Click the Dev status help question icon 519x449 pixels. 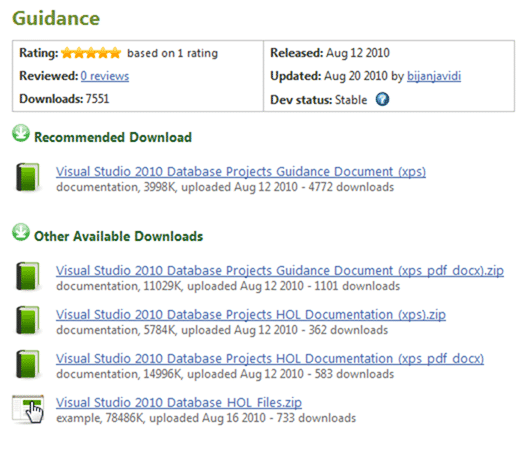click(x=382, y=99)
